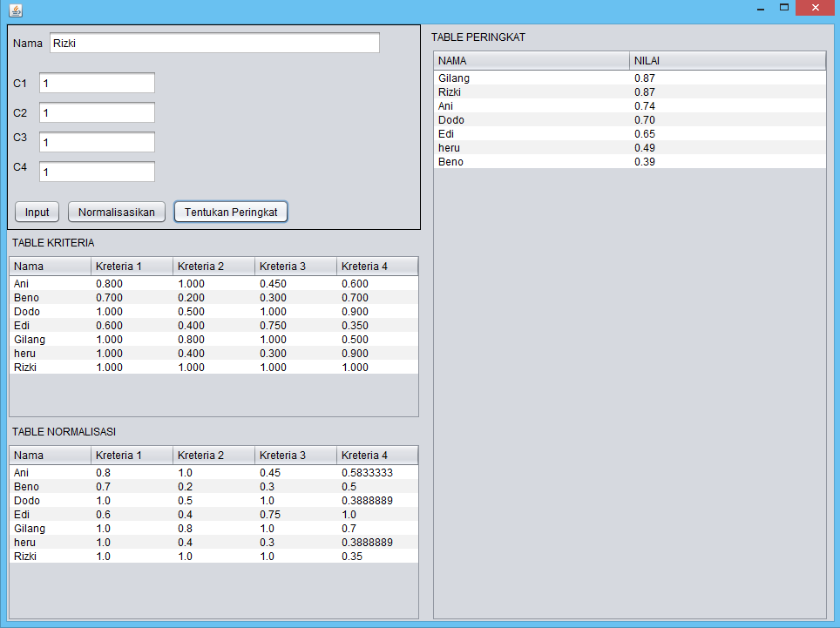Click Gilang's 0.800 cell in Table Kriteria
The height and width of the screenshot is (628, 840).
tap(213, 340)
